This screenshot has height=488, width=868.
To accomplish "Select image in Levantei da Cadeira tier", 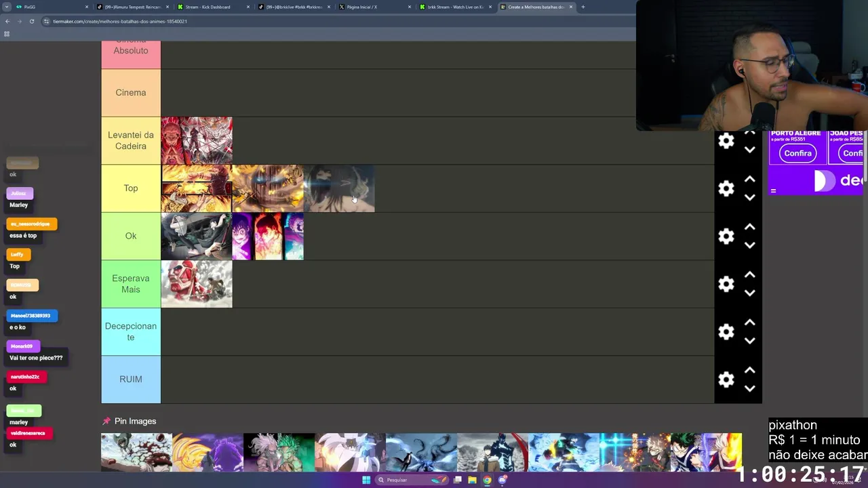I will pyautogui.click(x=197, y=140).
